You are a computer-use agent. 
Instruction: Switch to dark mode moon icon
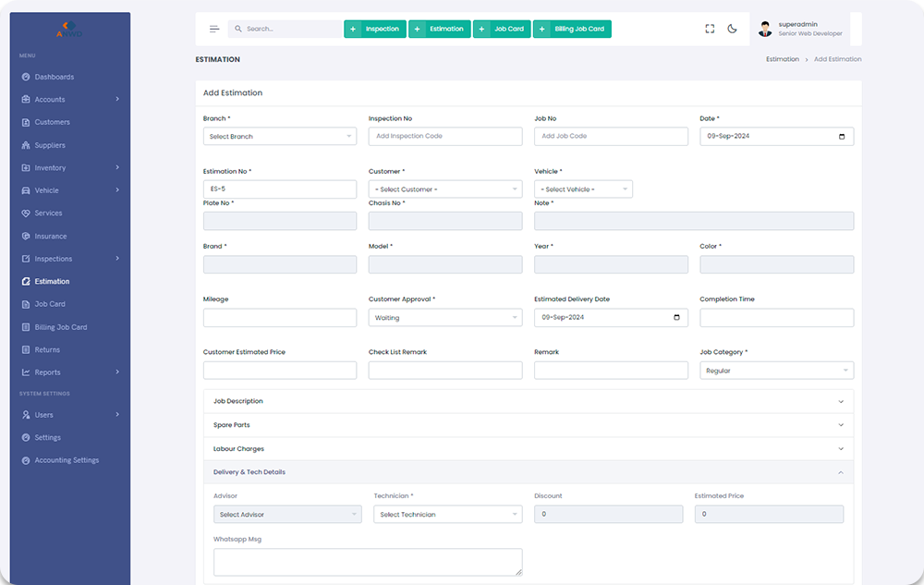[x=732, y=29]
